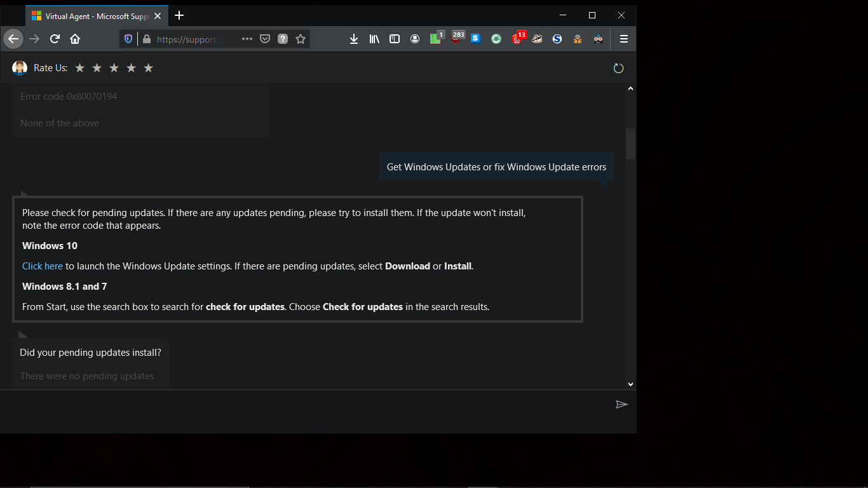The width and height of the screenshot is (868, 488).
Task: Send the chat message
Action: pos(621,404)
